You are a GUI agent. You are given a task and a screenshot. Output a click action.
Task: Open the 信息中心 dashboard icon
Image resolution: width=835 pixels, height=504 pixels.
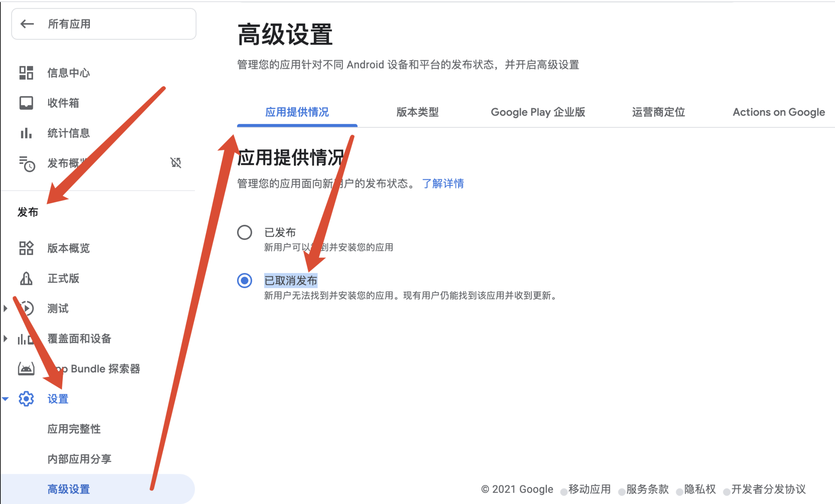[26, 72]
